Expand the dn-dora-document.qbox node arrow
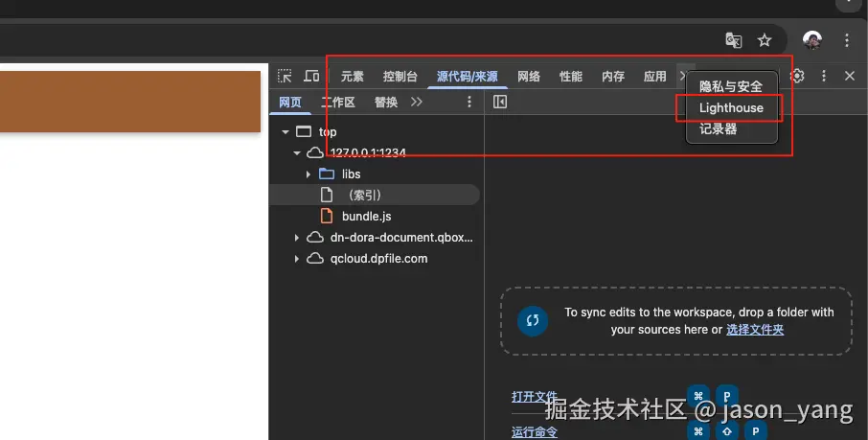This screenshot has width=868, height=440. pyautogui.click(x=297, y=238)
